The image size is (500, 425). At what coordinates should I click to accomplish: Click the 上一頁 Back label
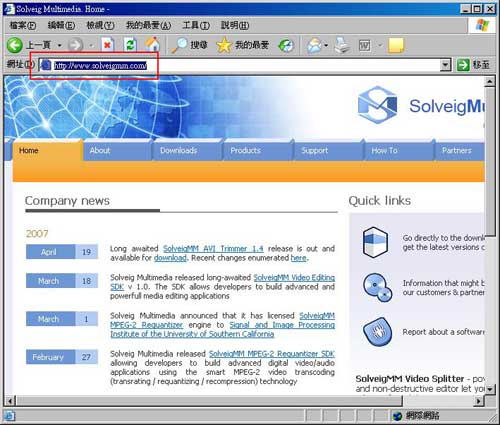[x=39, y=45]
